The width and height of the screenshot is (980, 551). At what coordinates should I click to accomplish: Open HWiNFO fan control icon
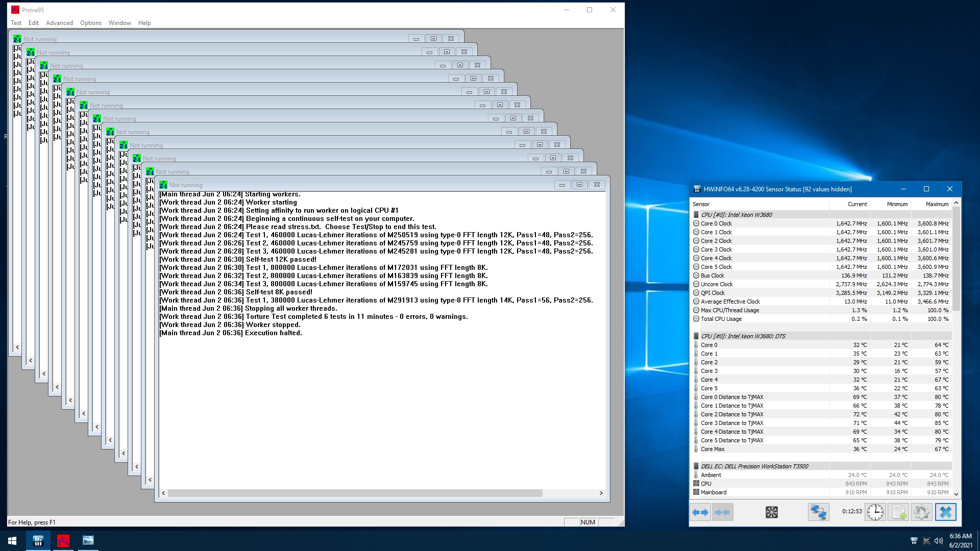(772, 512)
